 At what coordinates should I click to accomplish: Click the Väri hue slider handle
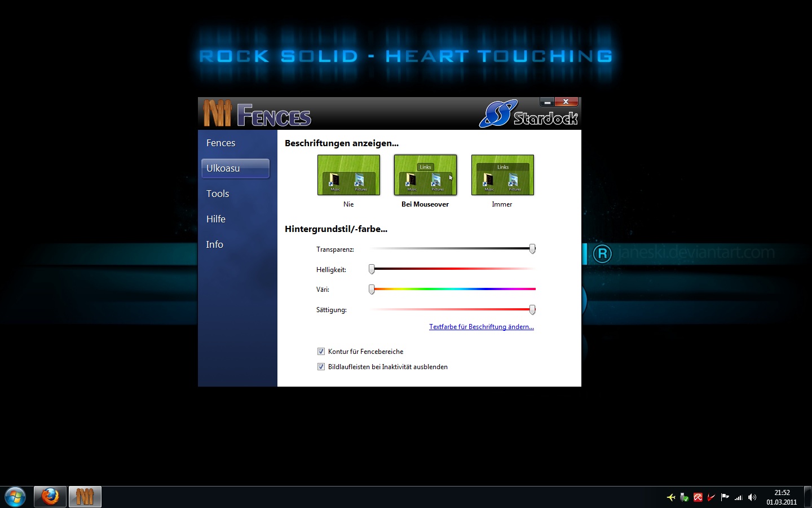pyautogui.click(x=372, y=290)
